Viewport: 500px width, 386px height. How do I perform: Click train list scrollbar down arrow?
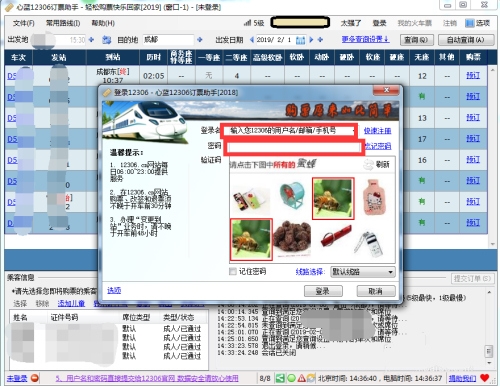(493, 244)
